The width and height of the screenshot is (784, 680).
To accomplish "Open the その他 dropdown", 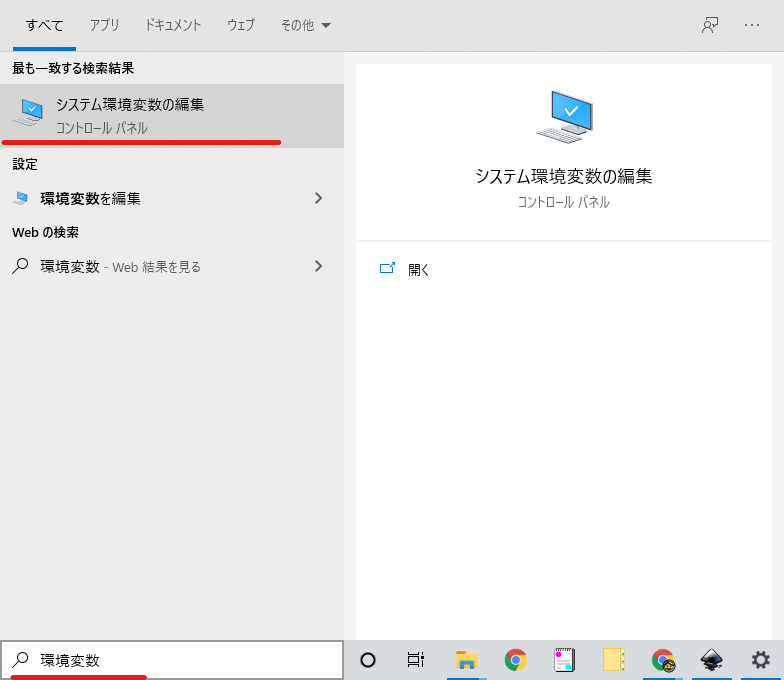I will (306, 25).
